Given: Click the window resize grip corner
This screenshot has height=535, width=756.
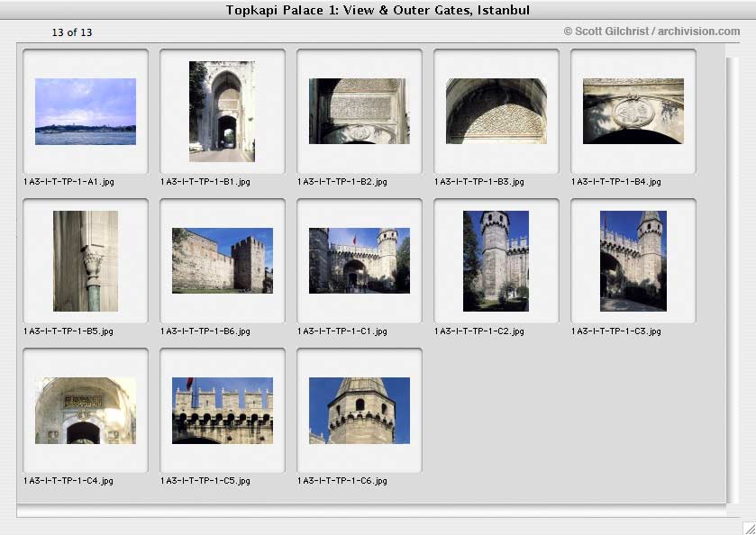Looking at the screenshot, I should point(749,528).
